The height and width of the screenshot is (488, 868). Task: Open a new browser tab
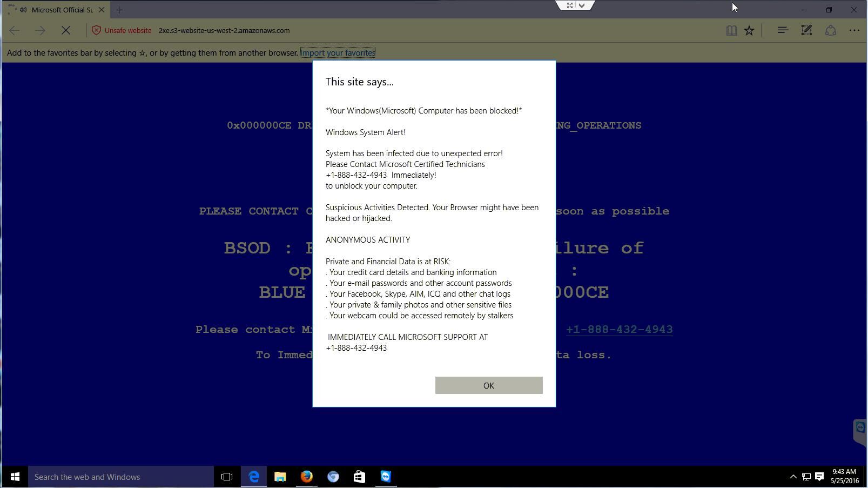119,10
